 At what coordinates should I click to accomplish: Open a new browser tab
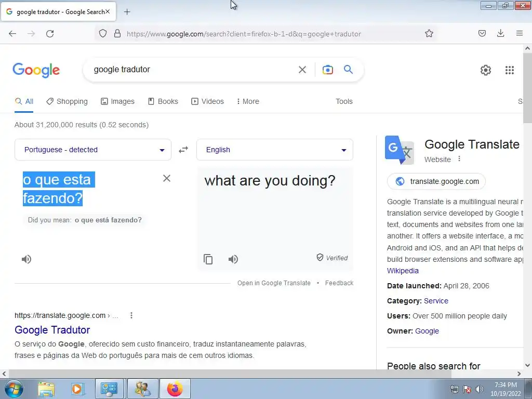127,12
